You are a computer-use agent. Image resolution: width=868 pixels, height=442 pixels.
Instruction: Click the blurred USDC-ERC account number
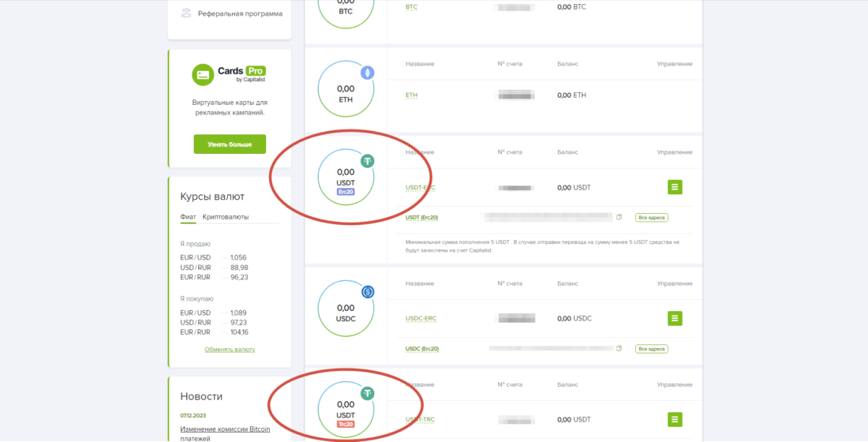point(516,319)
